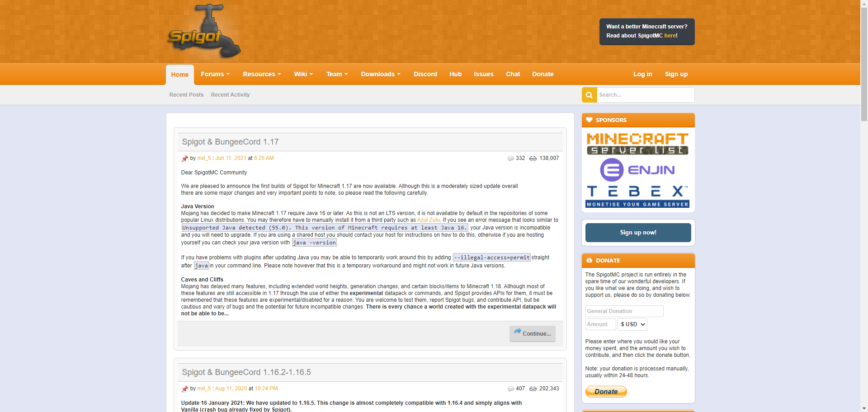Click the pin icon on the 1.16.2-1.16.5 post
868x412 pixels.
click(x=184, y=389)
